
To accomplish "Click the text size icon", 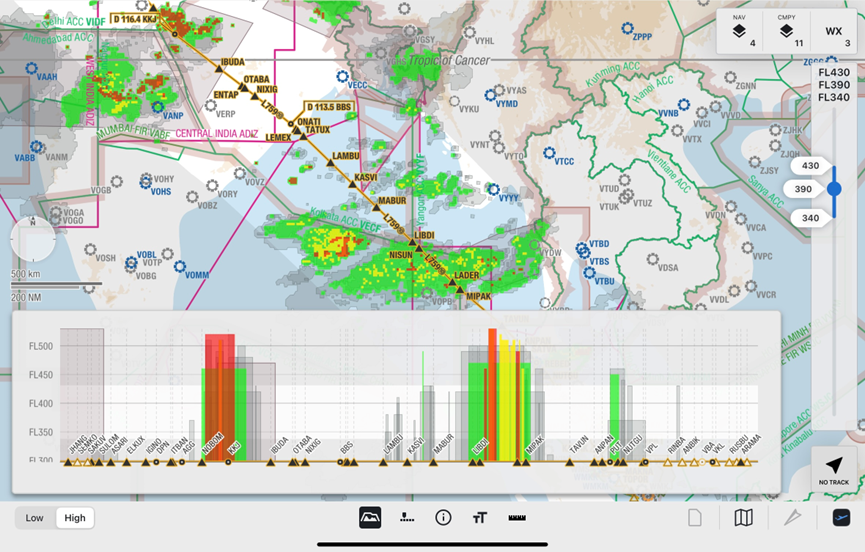I will [x=480, y=518].
